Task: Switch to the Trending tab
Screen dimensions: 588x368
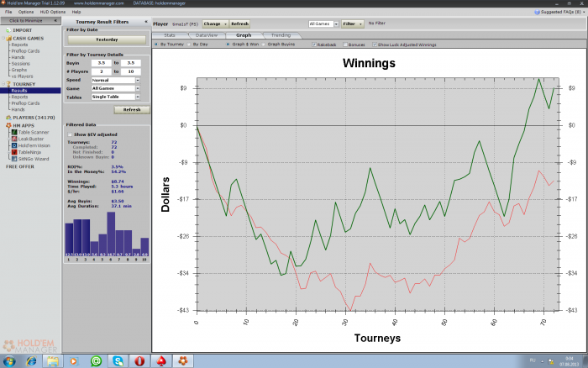Action: (x=281, y=35)
